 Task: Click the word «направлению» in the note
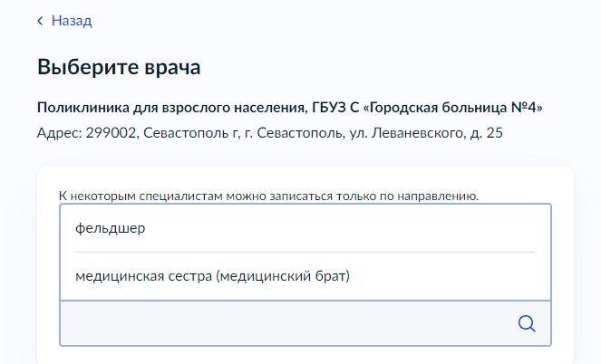[442, 195]
